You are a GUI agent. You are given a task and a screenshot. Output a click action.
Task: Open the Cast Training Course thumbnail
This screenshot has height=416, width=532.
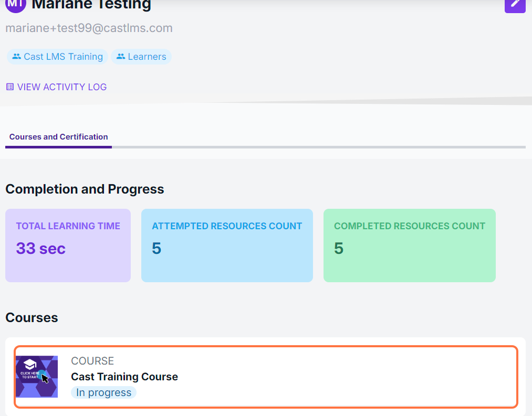(x=37, y=376)
